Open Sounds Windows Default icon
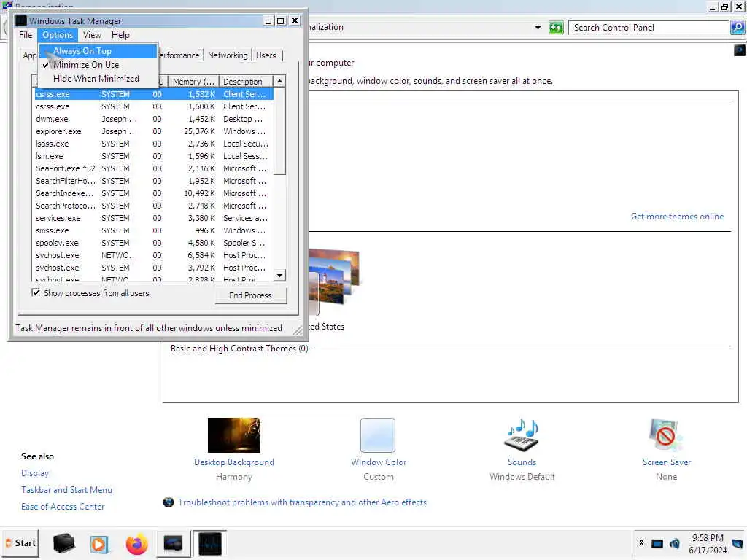Screen dimensions: 747x560 click(522, 435)
